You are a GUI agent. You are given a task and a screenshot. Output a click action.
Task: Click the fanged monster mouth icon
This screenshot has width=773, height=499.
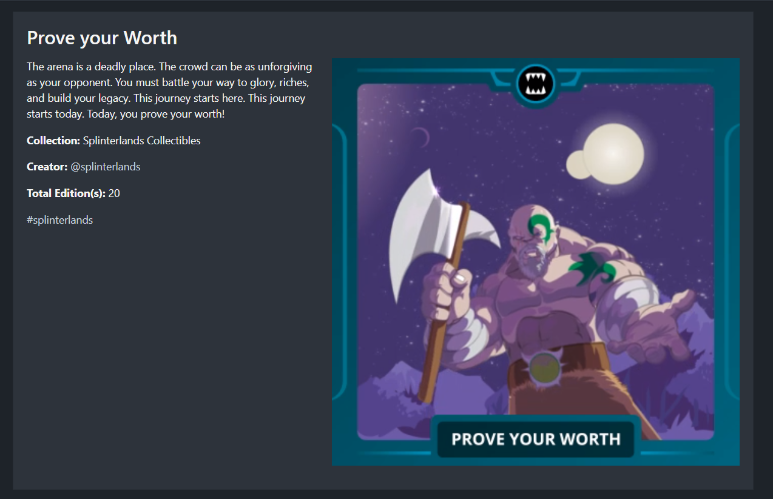pos(535,84)
